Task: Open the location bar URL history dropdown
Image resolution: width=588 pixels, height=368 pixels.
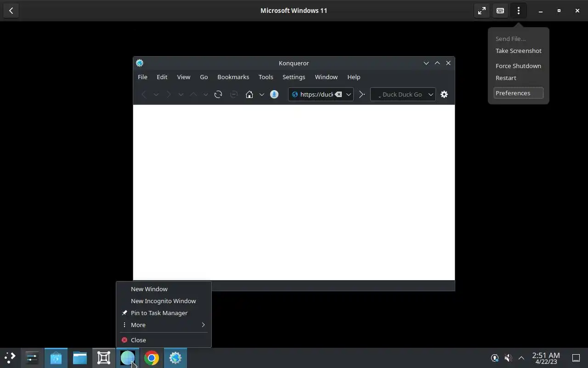Action: tap(349, 94)
